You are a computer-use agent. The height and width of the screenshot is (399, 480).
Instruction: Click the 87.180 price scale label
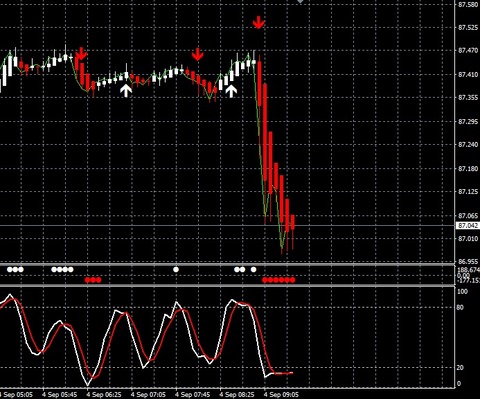[468, 169]
